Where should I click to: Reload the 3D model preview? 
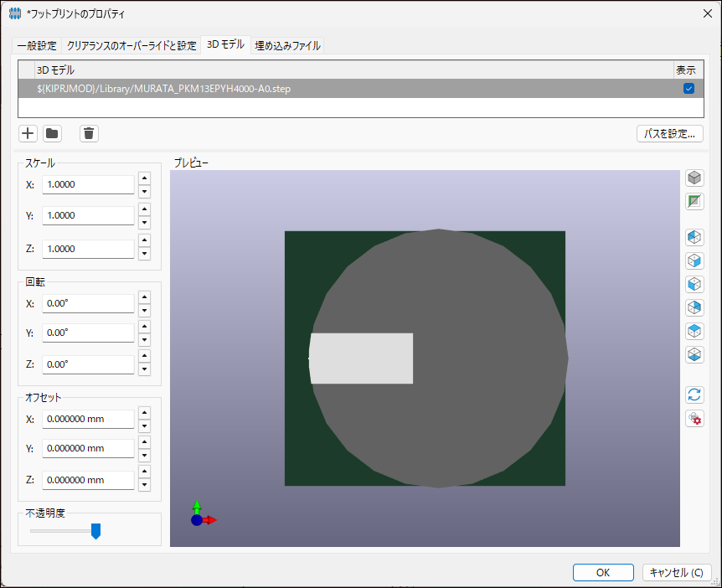(694, 395)
